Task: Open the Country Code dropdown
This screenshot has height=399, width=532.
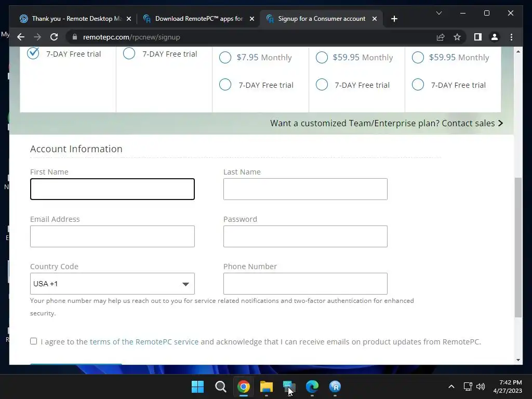Action: click(x=112, y=284)
